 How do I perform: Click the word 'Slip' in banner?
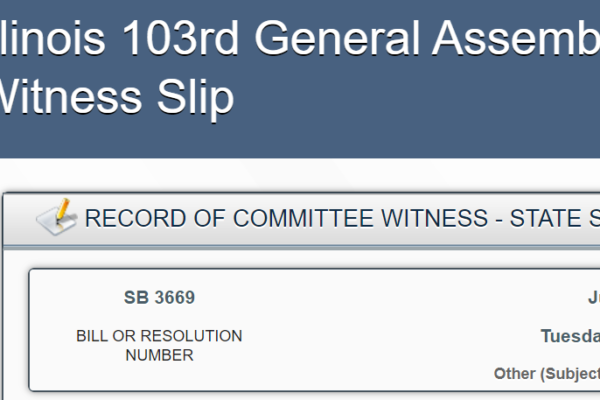195,98
